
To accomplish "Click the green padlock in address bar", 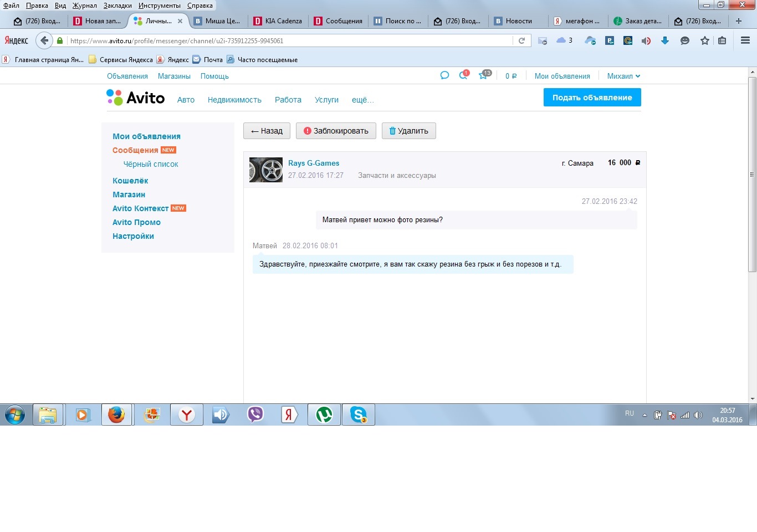I will coord(60,40).
